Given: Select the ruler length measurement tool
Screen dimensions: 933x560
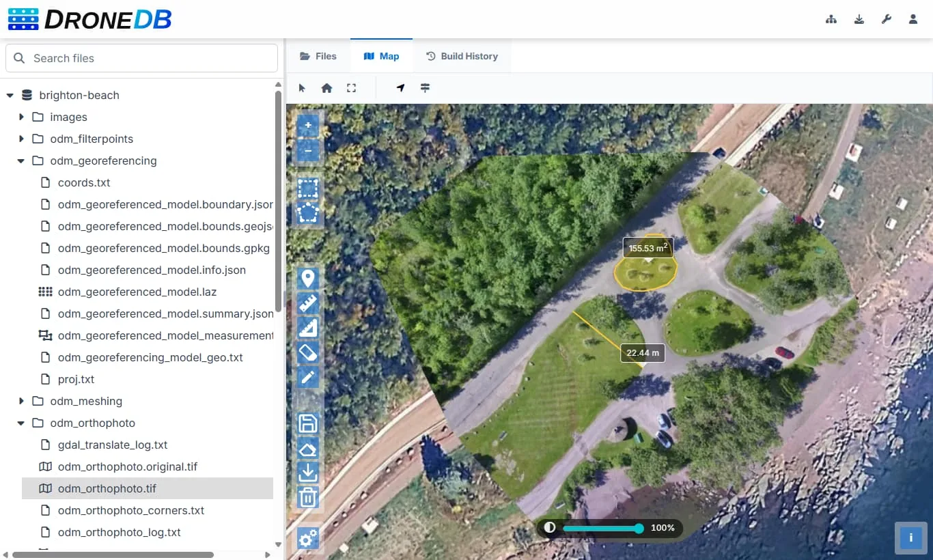Looking at the screenshot, I should [308, 303].
